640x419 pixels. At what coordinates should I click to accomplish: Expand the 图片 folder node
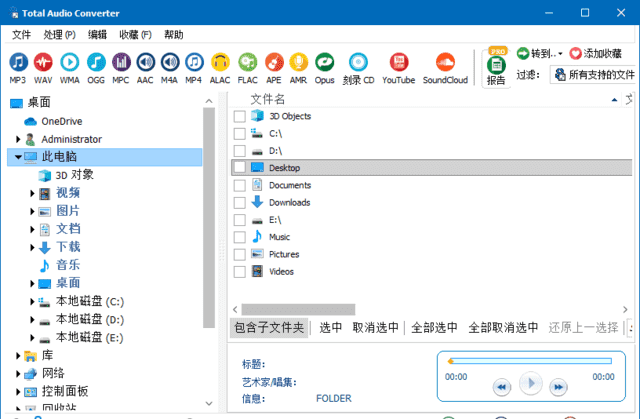[x=32, y=211]
